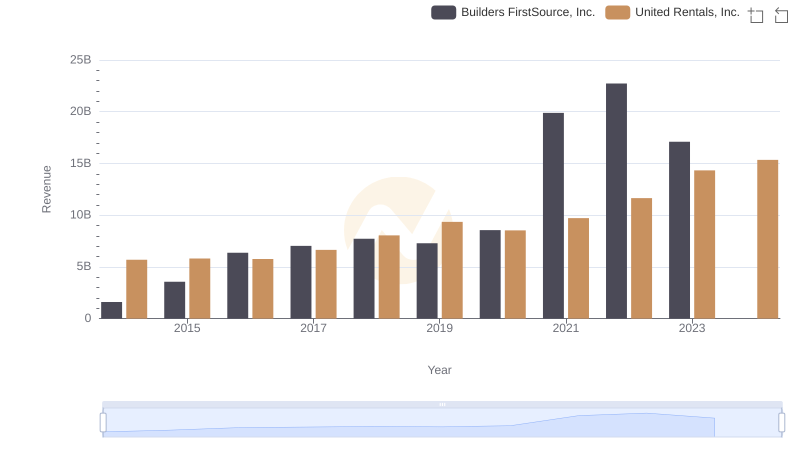The image size is (800, 461).
Task: Click the United Rentals 2019 bar
Action: 452,270
